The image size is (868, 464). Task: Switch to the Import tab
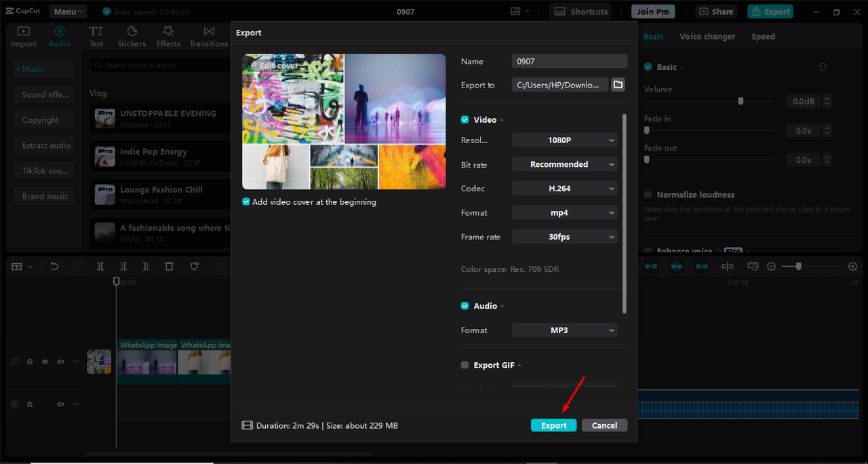(x=24, y=37)
